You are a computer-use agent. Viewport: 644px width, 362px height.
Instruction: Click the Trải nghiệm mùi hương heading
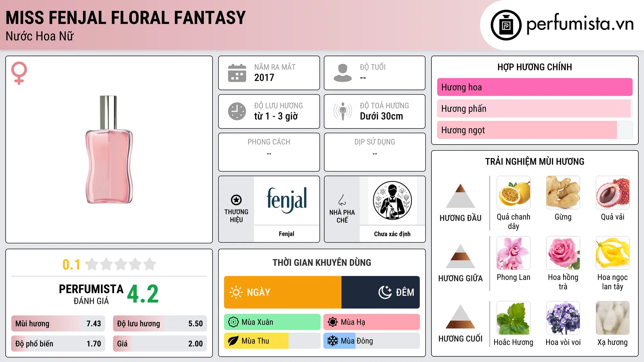[535, 162]
